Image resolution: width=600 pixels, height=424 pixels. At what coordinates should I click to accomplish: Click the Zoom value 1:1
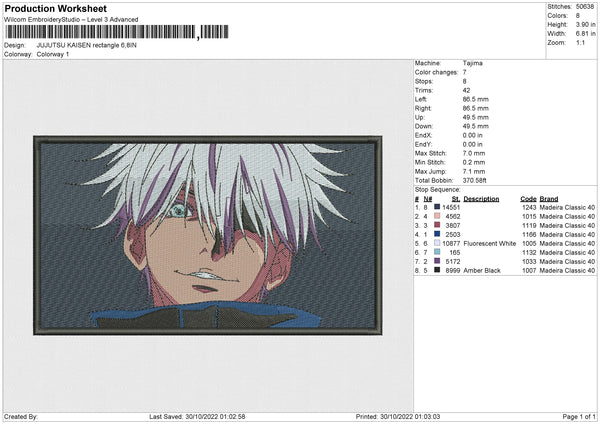coord(580,42)
